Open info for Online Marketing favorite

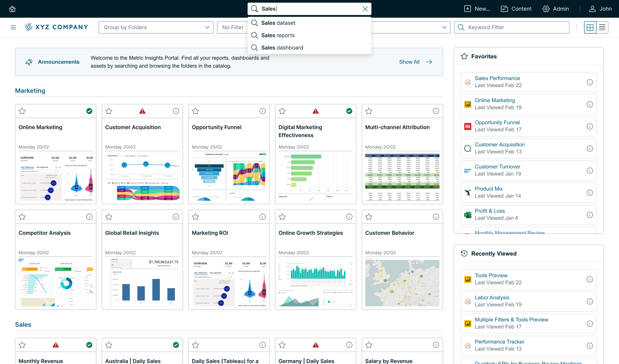(x=589, y=104)
